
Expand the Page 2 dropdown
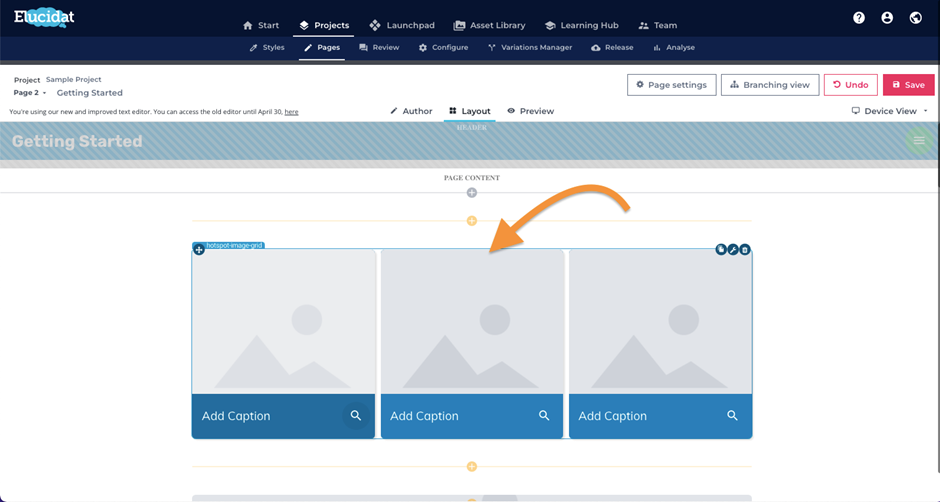click(30, 92)
